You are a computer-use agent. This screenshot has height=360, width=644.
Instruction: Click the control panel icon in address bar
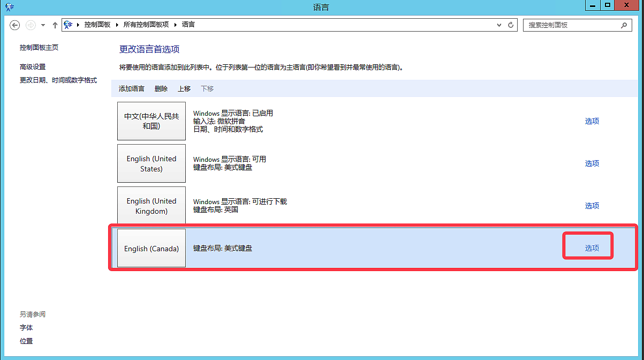69,25
